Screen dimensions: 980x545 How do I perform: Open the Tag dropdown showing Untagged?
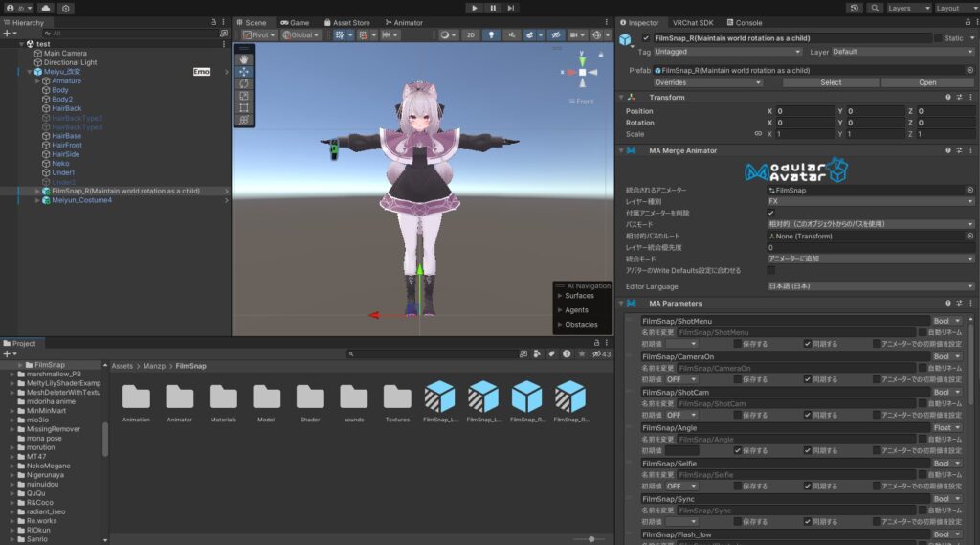click(x=727, y=52)
